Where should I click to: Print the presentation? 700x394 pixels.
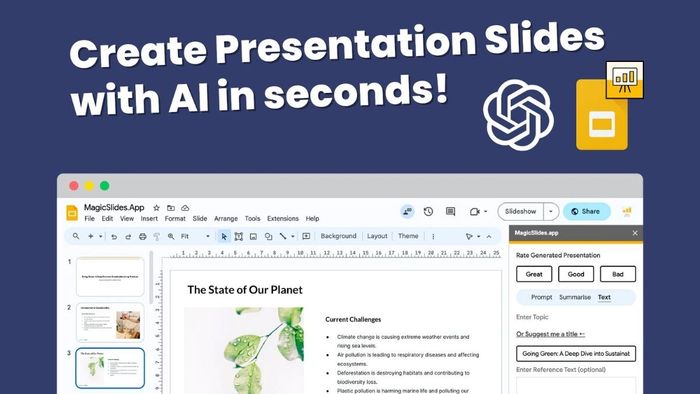pos(142,236)
